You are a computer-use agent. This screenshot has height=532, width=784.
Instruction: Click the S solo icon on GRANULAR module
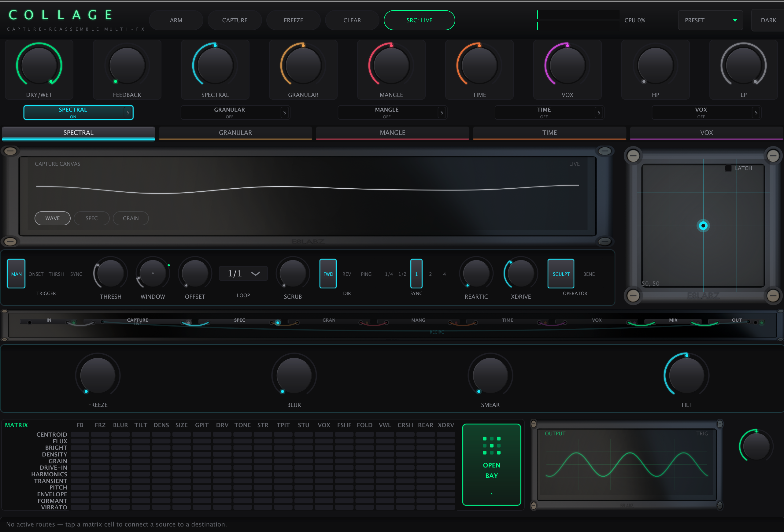point(284,112)
